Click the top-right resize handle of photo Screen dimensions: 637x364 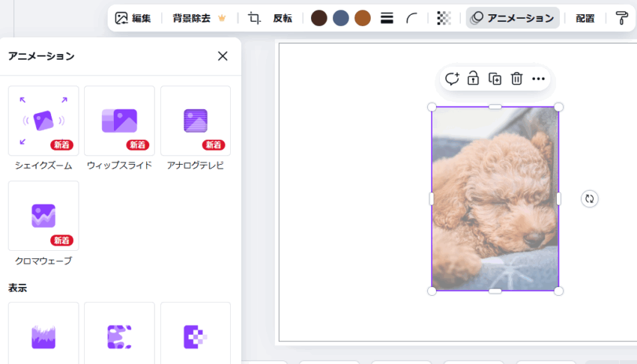[x=558, y=107]
